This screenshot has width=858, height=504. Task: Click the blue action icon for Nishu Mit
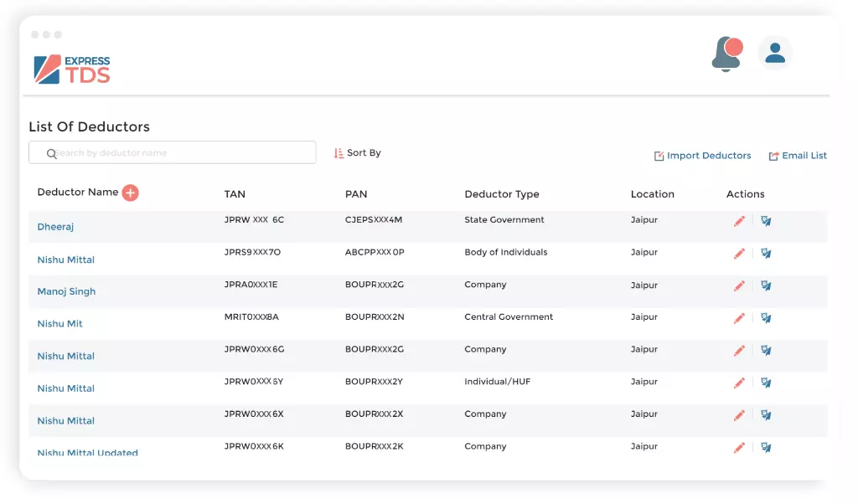pyautogui.click(x=765, y=318)
